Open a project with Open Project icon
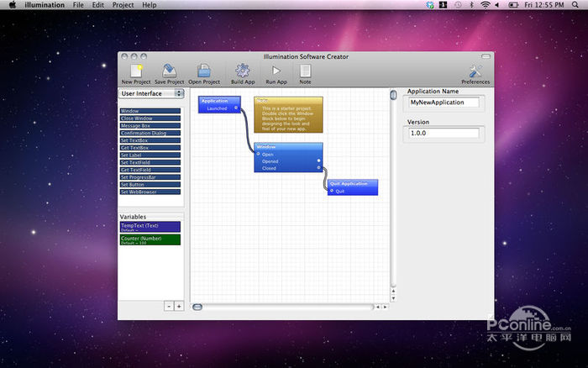Screen dimensions: 588x368 pos(204,71)
